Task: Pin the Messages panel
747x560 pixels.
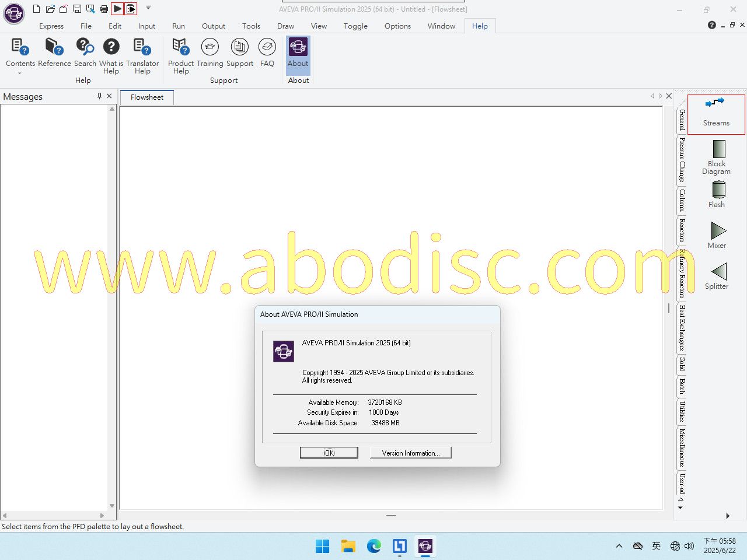Action: (99, 96)
